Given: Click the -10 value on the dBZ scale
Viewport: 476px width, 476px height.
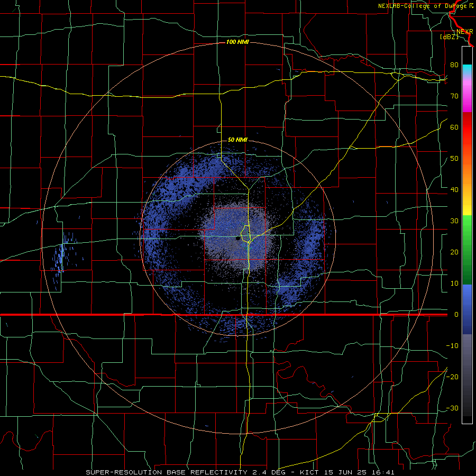Looking at the screenshot, I should tap(452, 346).
